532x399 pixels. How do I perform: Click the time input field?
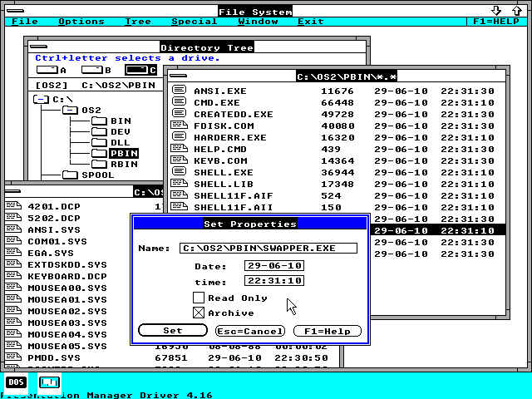pos(274,281)
